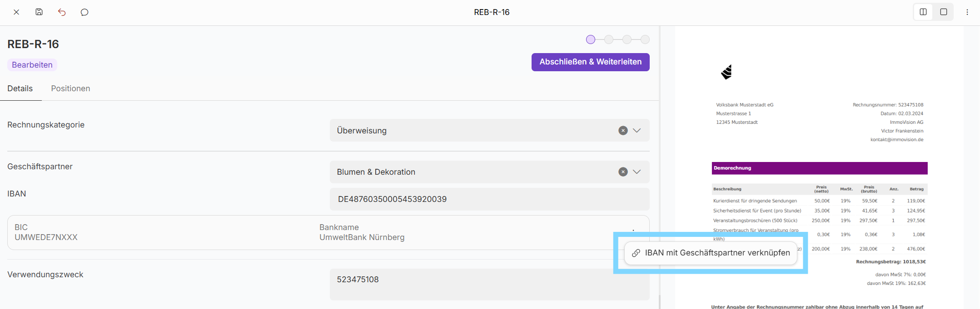980x309 pixels.
Task: Select the Details tab
Action: [x=20, y=88]
